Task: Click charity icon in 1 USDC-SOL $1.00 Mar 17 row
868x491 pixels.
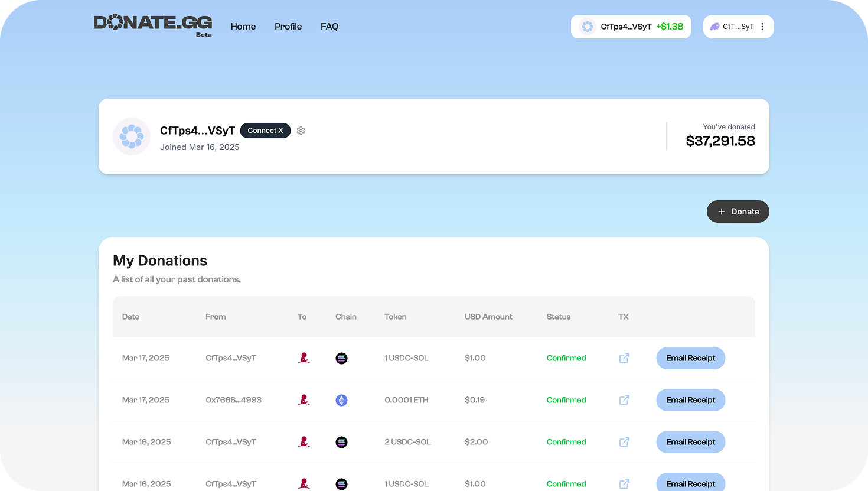Action: tap(304, 357)
